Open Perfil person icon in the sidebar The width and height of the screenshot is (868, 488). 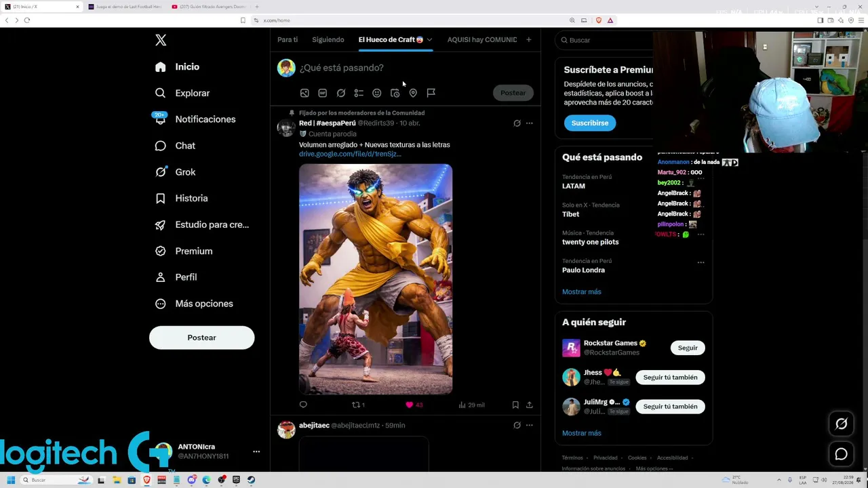160,277
